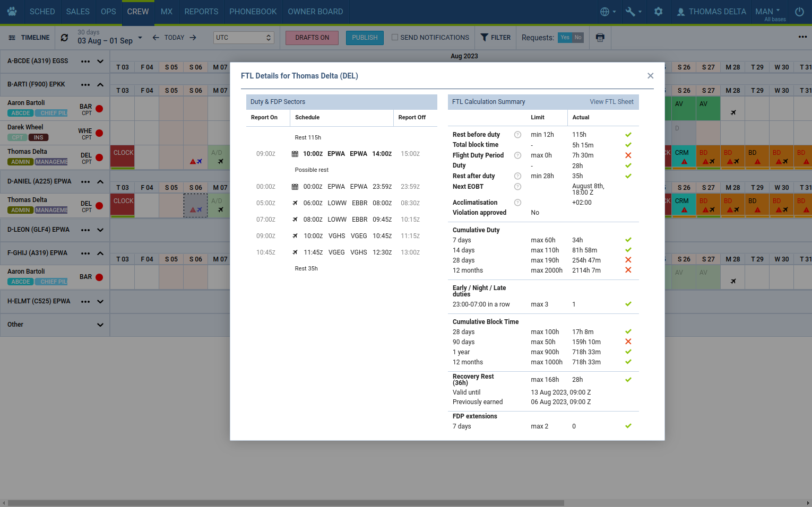Toggle the Drafts On button

(312, 38)
